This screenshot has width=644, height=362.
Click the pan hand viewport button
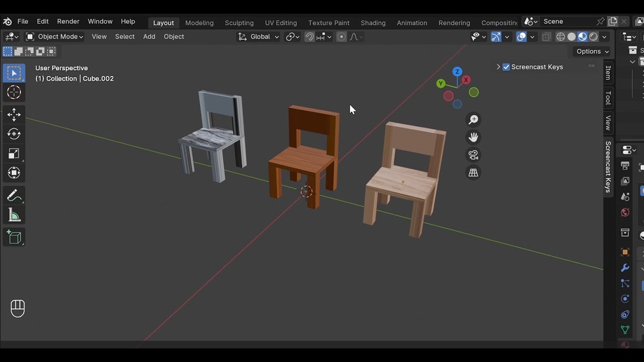point(473,137)
